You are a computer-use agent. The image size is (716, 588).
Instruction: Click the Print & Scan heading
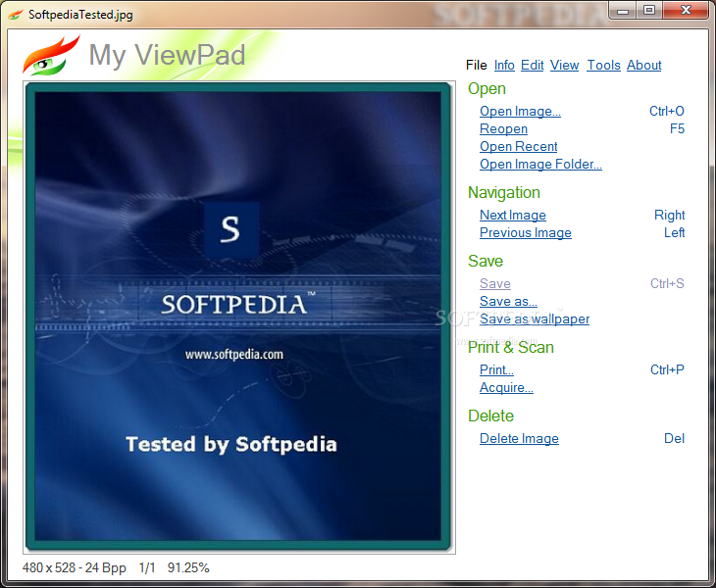pos(510,348)
